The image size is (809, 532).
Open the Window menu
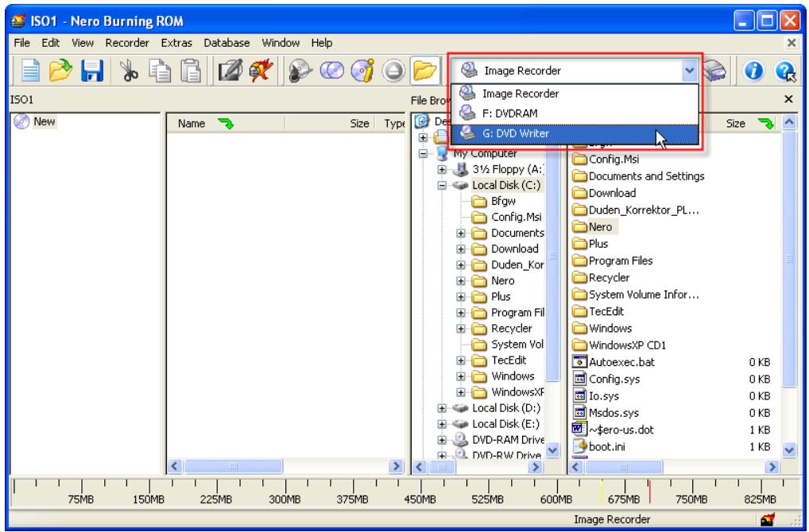click(281, 43)
